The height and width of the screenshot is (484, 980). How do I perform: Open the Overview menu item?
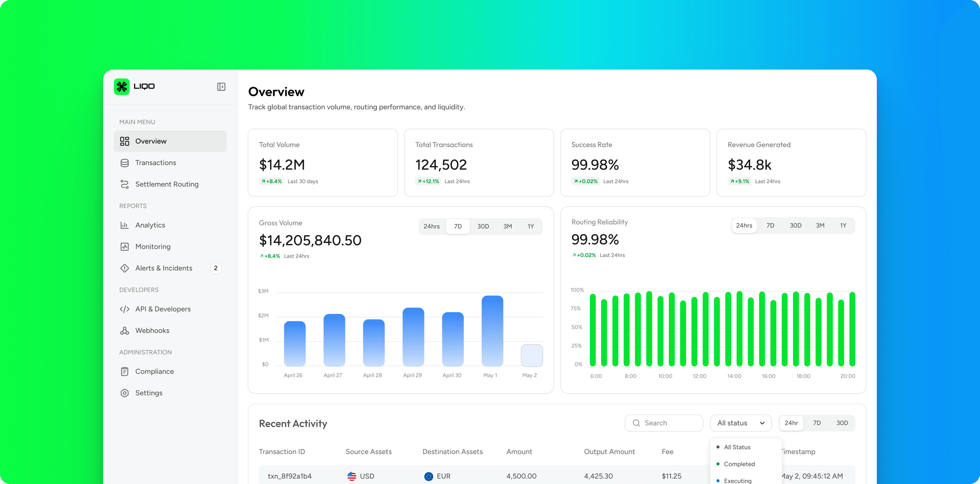click(170, 141)
